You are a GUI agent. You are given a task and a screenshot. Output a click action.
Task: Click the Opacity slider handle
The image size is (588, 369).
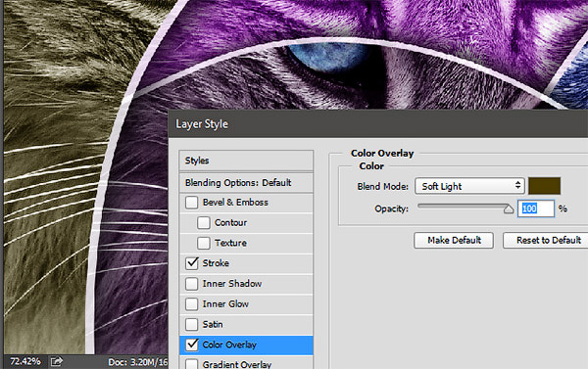pos(509,208)
